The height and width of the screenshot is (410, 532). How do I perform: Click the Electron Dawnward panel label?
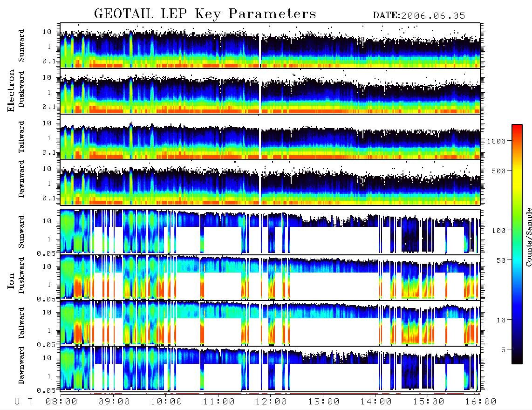(x=21, y=179)
